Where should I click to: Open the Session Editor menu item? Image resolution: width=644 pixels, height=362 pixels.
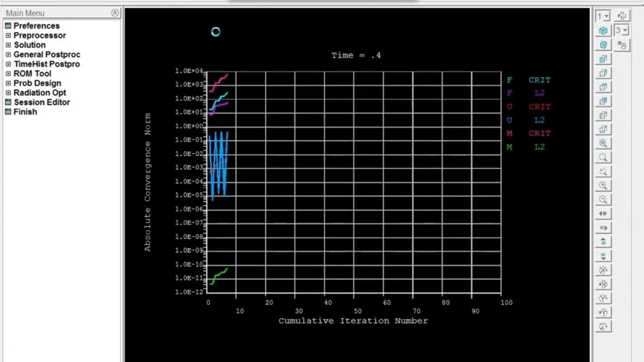pyautogui.click(x=42, y=102)
